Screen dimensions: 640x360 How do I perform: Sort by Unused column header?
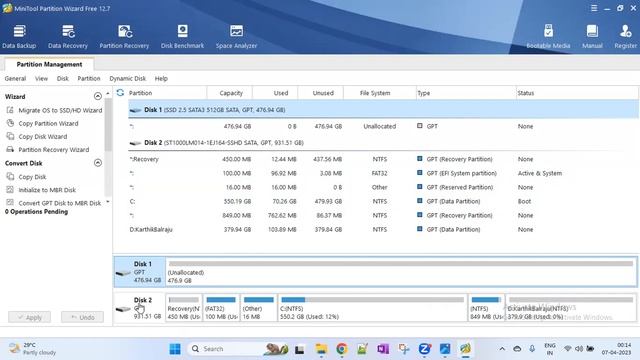pos(323,93)
